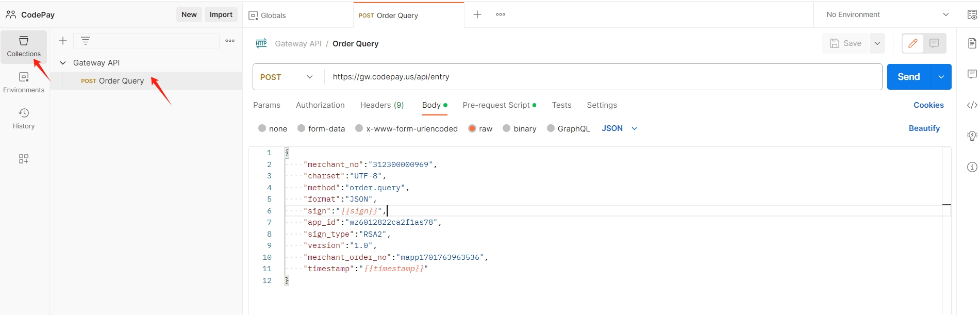Select the form-data body type
This screenshot has height=315, width=980.
point(302,128)
